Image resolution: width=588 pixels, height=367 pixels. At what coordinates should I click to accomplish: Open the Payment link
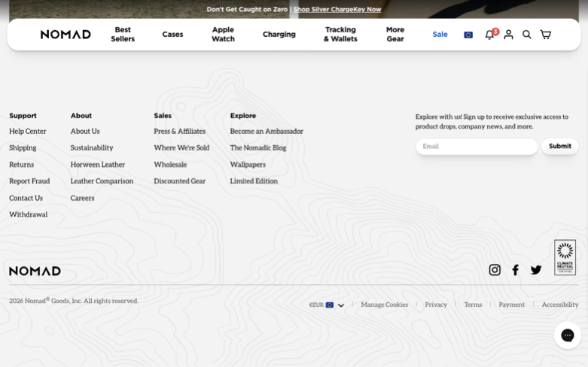point(511,305)
